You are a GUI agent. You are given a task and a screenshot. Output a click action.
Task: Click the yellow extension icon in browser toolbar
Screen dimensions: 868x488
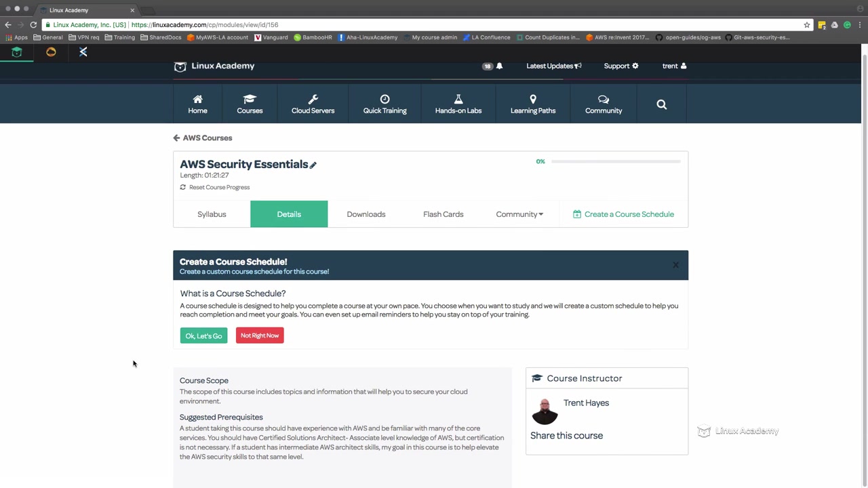[822, 25]
